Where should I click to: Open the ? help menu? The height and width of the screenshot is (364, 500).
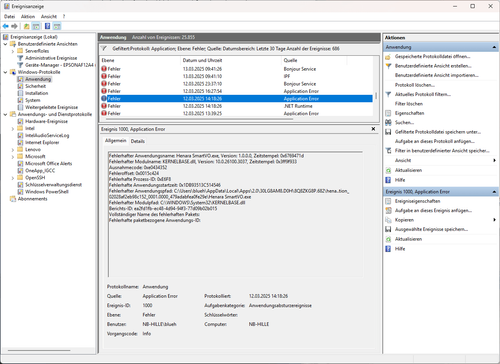point(64,16)
